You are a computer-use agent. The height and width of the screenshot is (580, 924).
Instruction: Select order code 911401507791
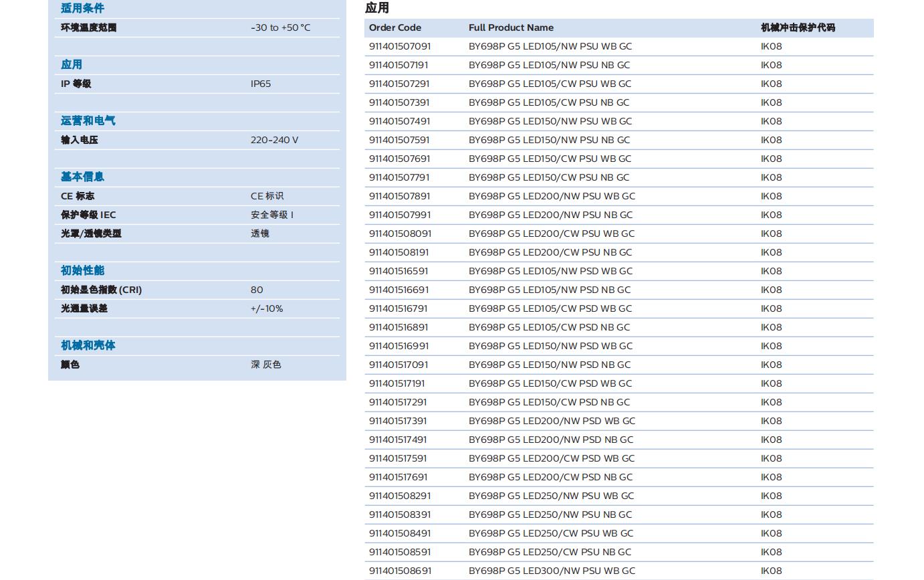399,177
